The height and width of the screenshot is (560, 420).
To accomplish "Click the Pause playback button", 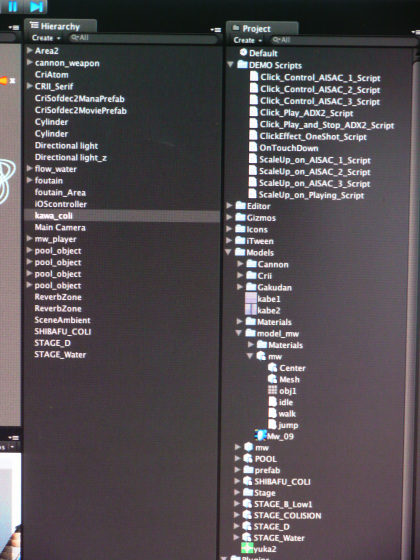I will click(x=12, y=6).
